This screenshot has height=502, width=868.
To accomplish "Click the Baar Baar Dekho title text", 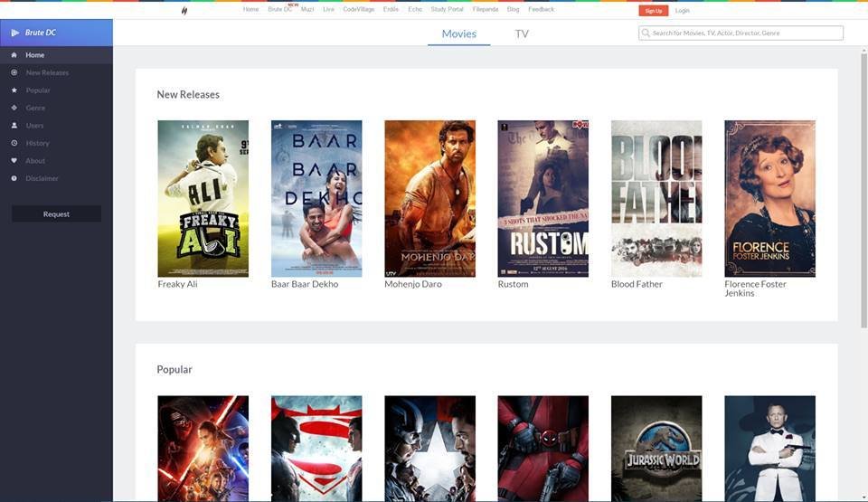I will click(305, 284).
